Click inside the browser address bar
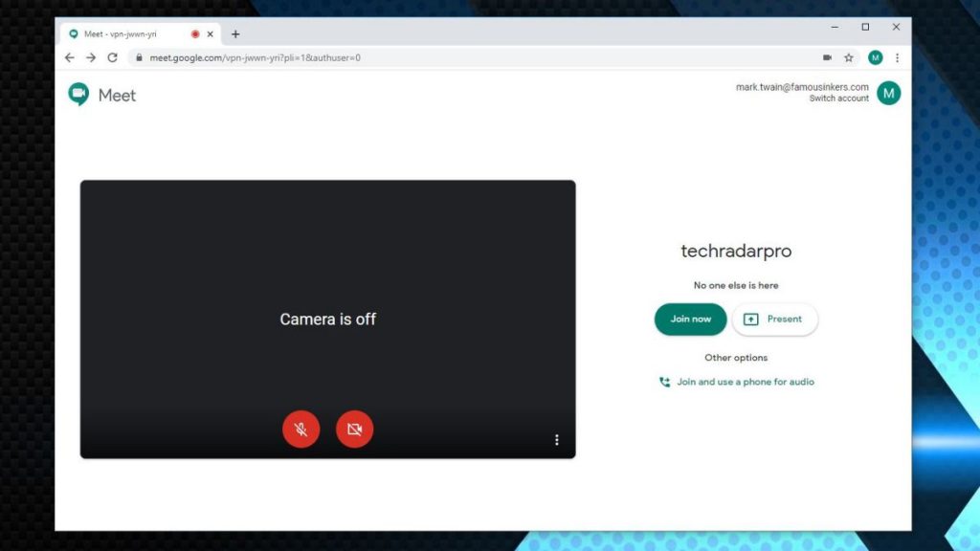This screenshot has width=980, height=551. coord(383,57)
